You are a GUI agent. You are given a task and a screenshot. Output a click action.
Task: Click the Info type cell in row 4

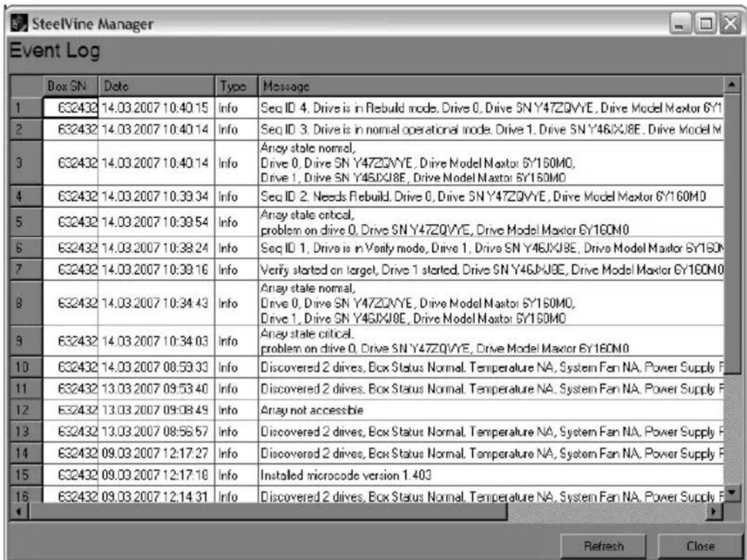(x=236, y=196)
